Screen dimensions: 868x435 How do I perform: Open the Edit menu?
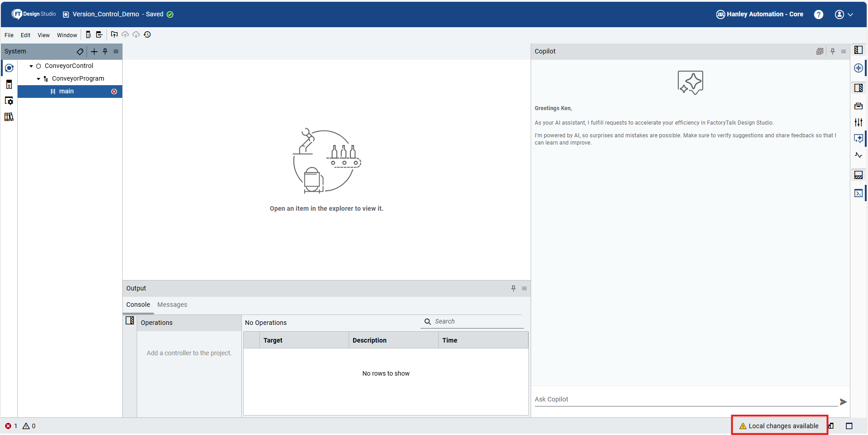(x=25, y=35)
